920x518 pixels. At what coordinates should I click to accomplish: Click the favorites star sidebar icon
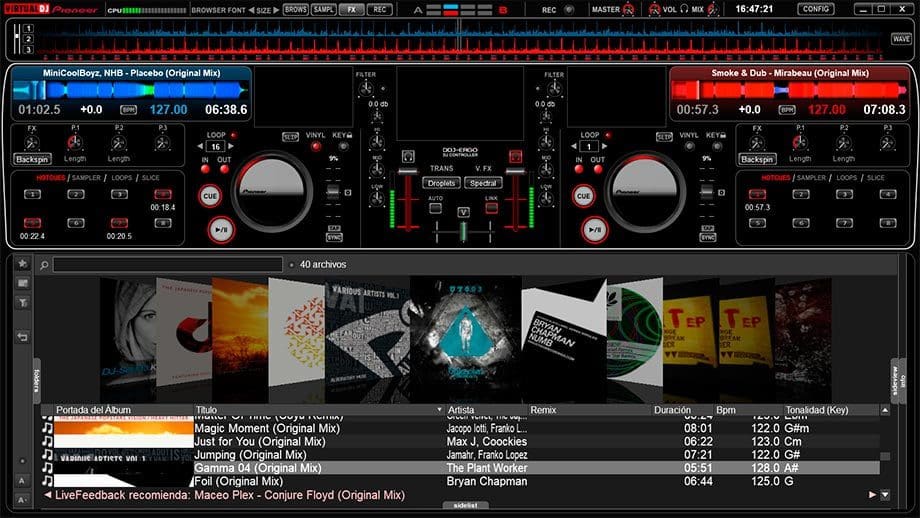click(x=23, y=263)
